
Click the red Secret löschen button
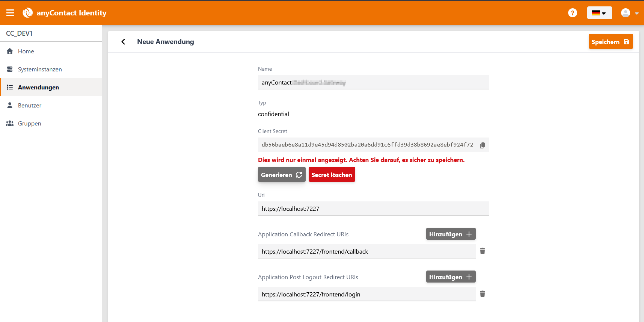[x=332, y=175]
